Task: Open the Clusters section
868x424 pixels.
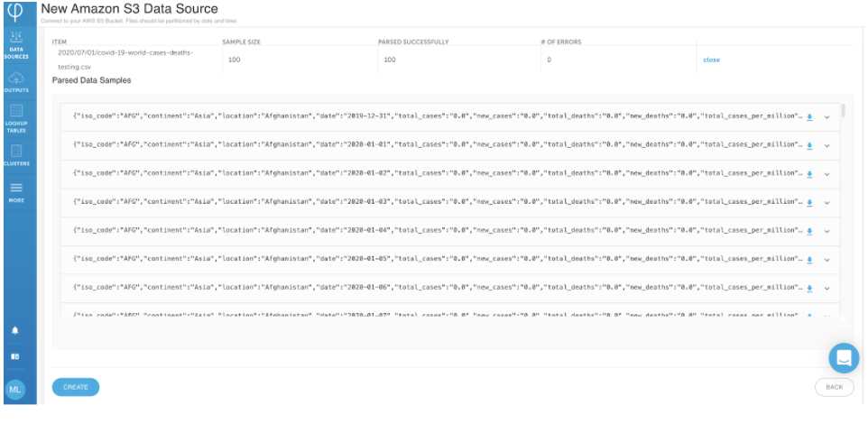Action: pos(16,155)
